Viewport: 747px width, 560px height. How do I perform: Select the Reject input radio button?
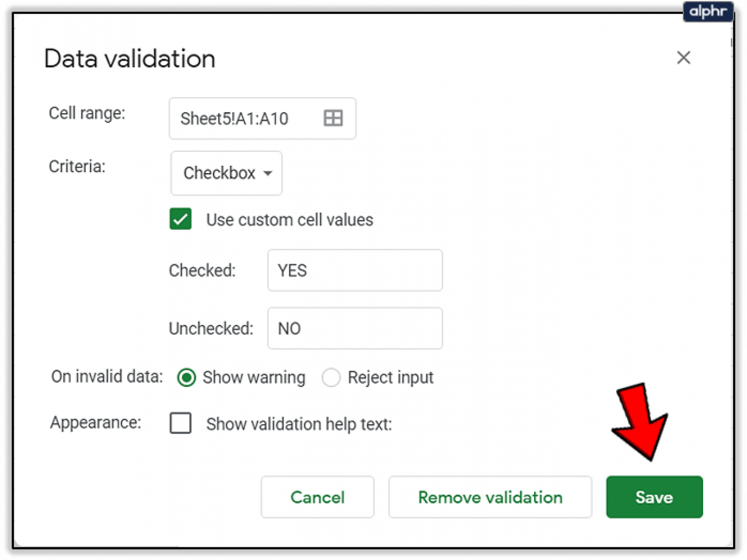[331, 377]
